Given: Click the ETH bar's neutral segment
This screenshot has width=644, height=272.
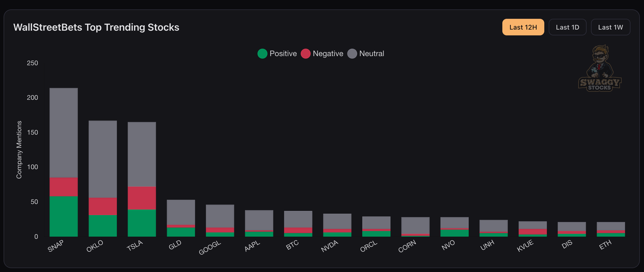Looking at the screenshot, I should point(611,226).
